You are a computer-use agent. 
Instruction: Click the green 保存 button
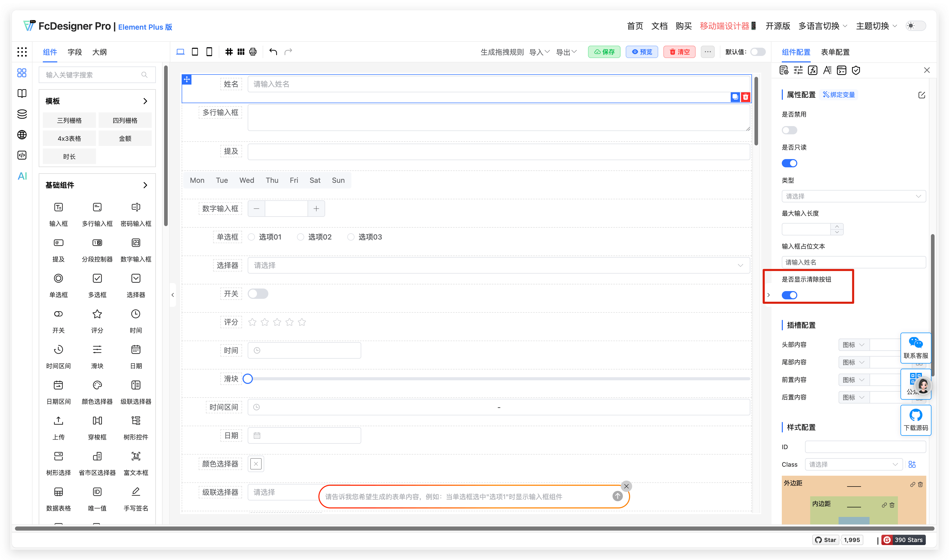(604, 52)
